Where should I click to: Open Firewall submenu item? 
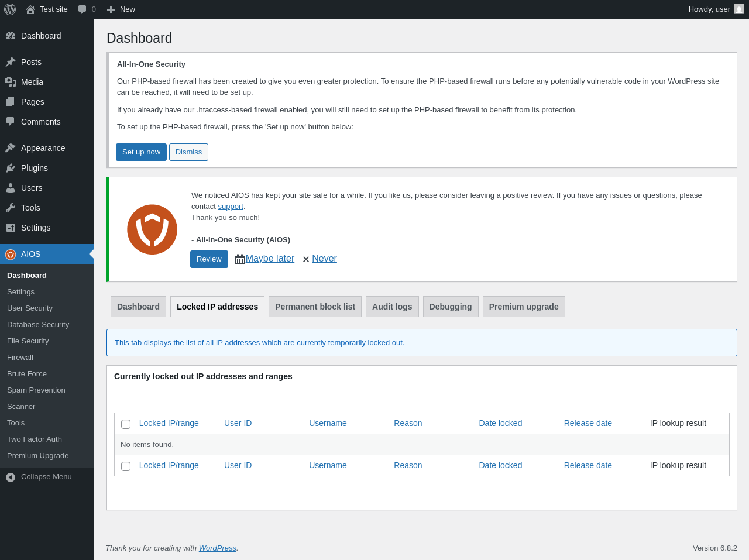pos(47,358)
